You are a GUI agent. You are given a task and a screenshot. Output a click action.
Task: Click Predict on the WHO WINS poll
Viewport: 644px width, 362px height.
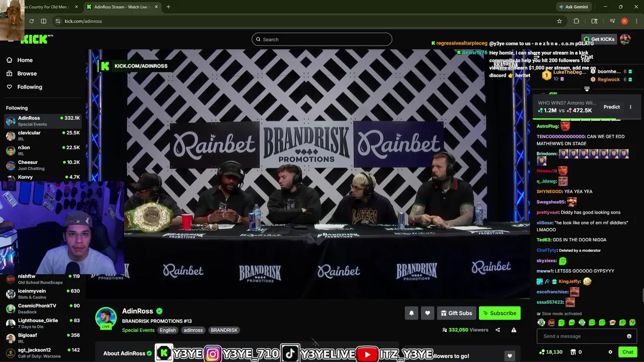coord(612,107)
